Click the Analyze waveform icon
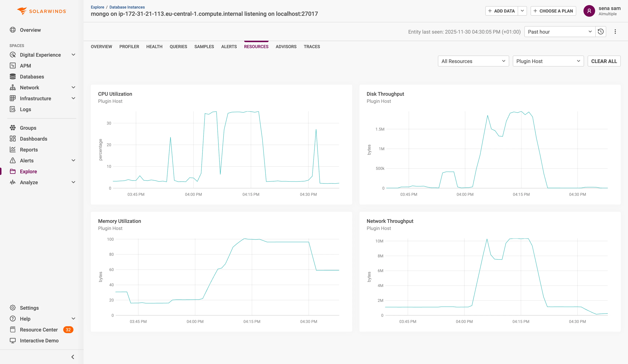This screenshot has height=364, width=628. click(x=13, y=182)
